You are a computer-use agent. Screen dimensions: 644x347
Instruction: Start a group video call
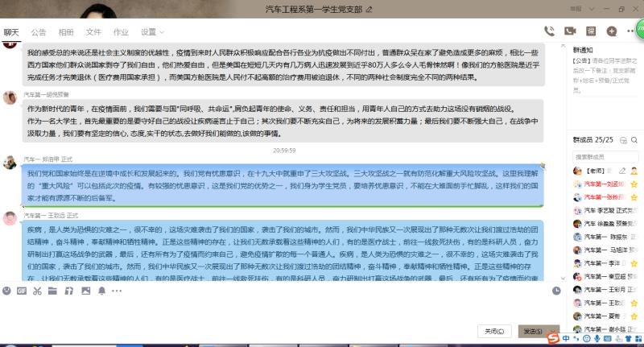(570, 31)
